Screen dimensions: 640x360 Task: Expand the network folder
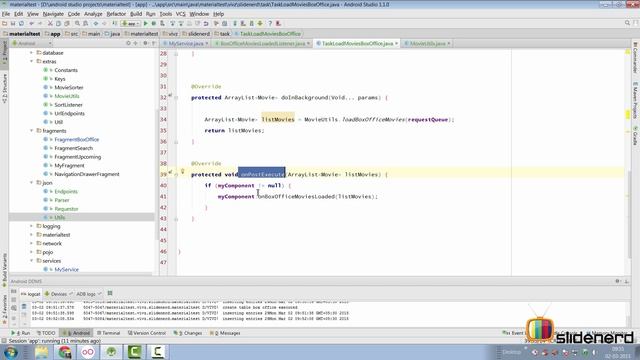tap(31, 243)
